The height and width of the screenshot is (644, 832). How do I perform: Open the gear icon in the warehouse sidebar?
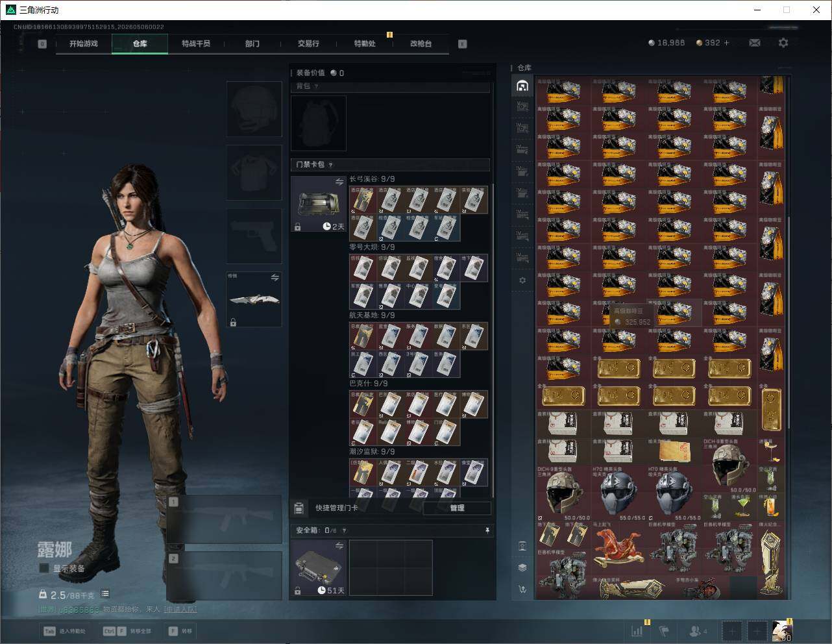pos(522,280)
